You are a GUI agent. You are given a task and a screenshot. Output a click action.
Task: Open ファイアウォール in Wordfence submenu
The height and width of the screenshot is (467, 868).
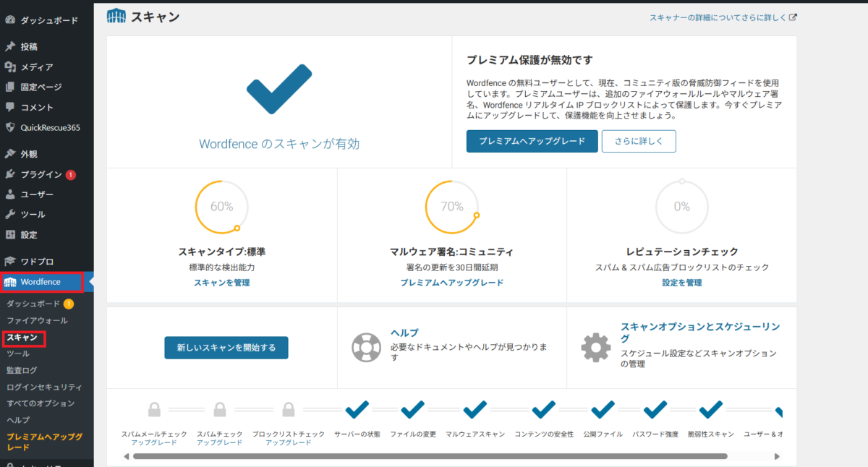[x=37, y=320]
